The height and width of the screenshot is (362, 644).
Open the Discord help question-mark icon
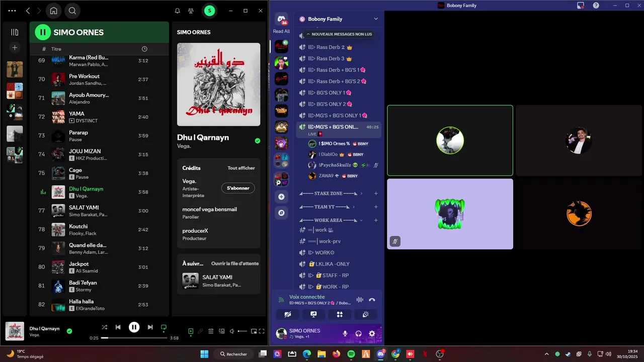click(596, 5)
